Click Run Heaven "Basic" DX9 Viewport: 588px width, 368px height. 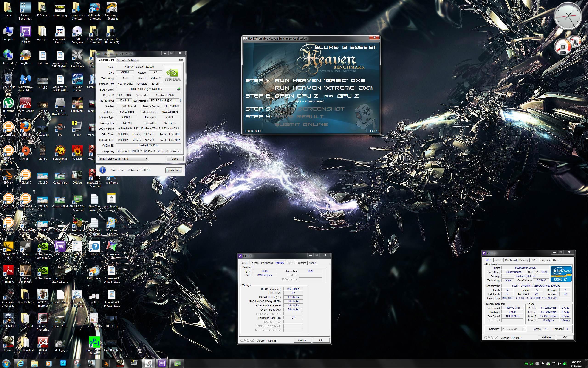coord(319,80)
